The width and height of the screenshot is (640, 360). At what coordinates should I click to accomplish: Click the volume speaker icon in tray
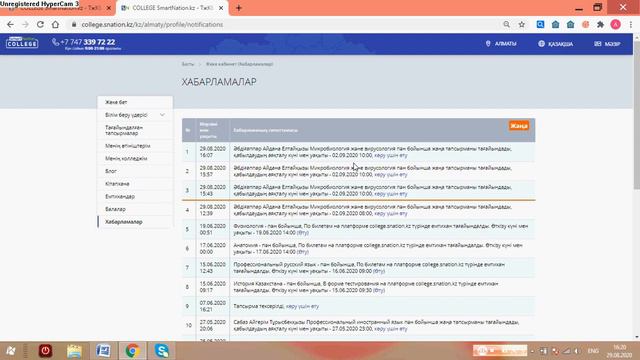point(577,351)
